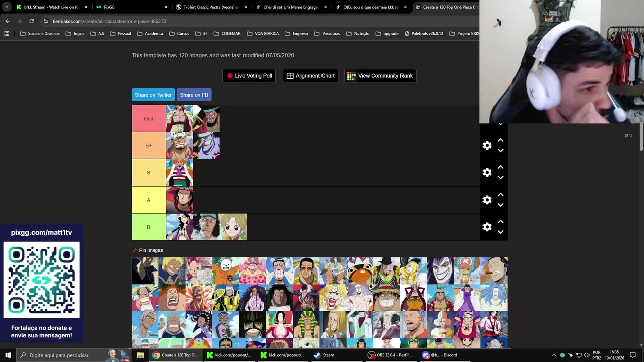Open the Pessoal bookmark folder

pyautogui.click(x=120, y=34)
